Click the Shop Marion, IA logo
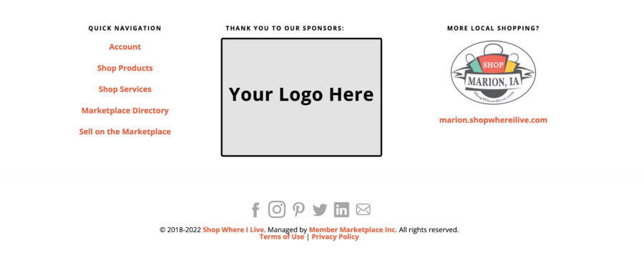This screenshot has height=260, width=644. coord(493,72)
